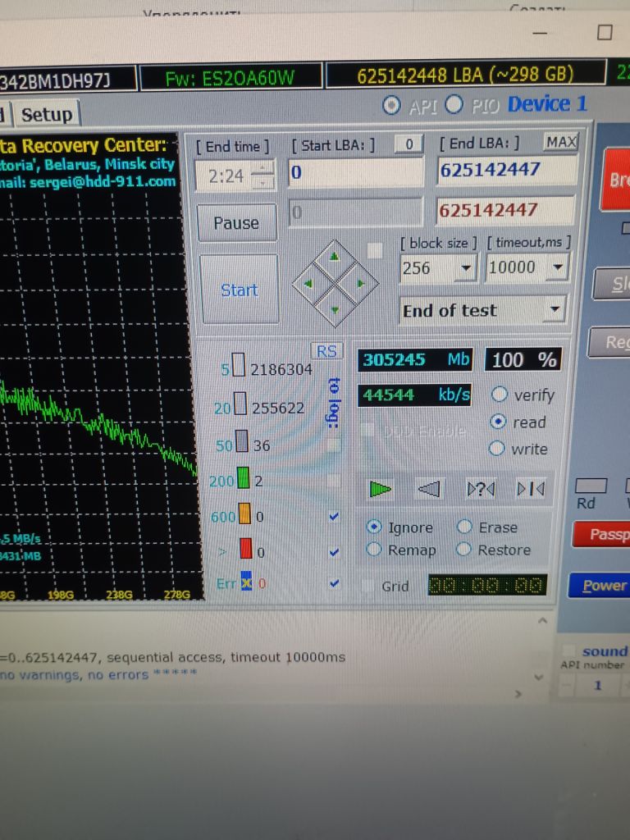
Task: Click the reverse scan triangle icon
Action: click(428, 489)
